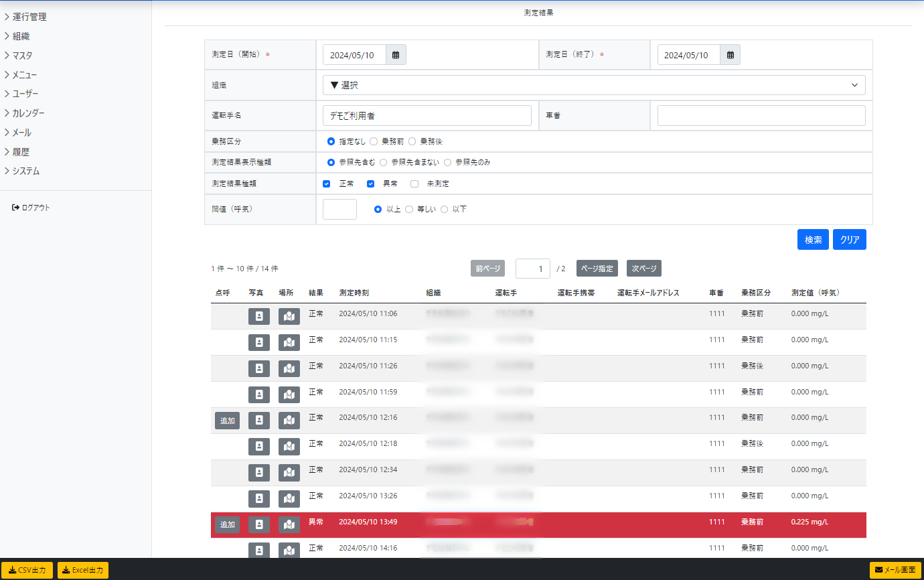Open map icon in 異常 13:49 row

(x=289, y=524)
